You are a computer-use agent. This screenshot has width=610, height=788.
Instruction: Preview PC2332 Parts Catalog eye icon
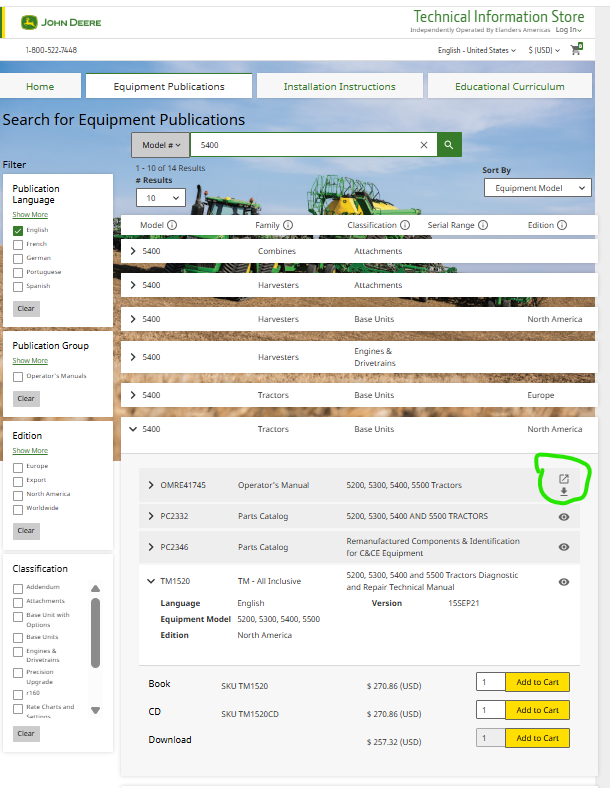pos(564,517)
